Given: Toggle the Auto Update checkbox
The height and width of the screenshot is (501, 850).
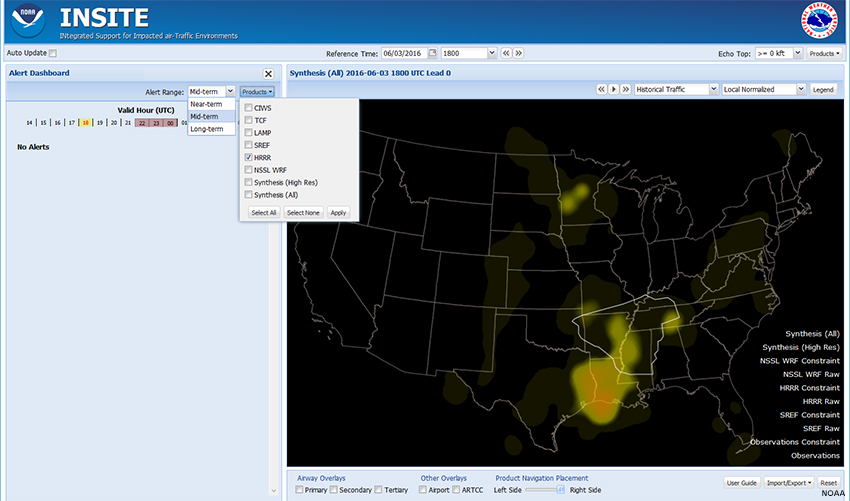Looking at the screenshot, I should click(x=53, y=53).
